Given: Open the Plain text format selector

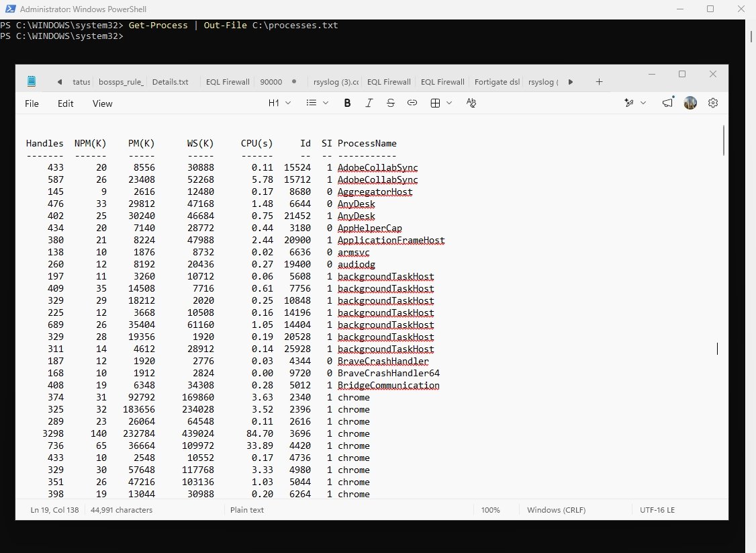Looking at the screenshot, I should 247,510.
